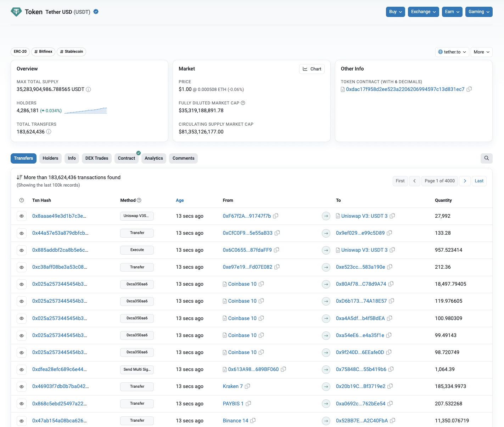This screenshot has height=427, width=504.
Task: Sort transfers by clicking the Age header
Action: [180, 200]
